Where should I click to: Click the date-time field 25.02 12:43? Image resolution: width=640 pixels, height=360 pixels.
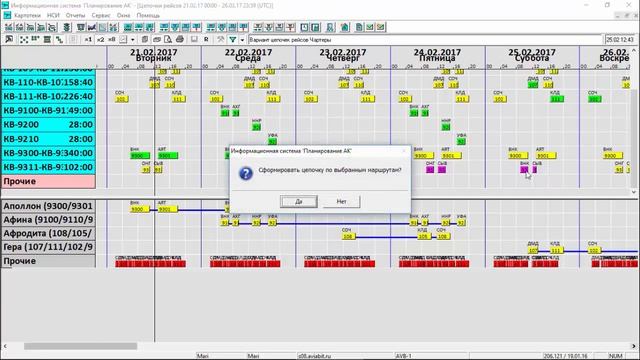(620, 40)
